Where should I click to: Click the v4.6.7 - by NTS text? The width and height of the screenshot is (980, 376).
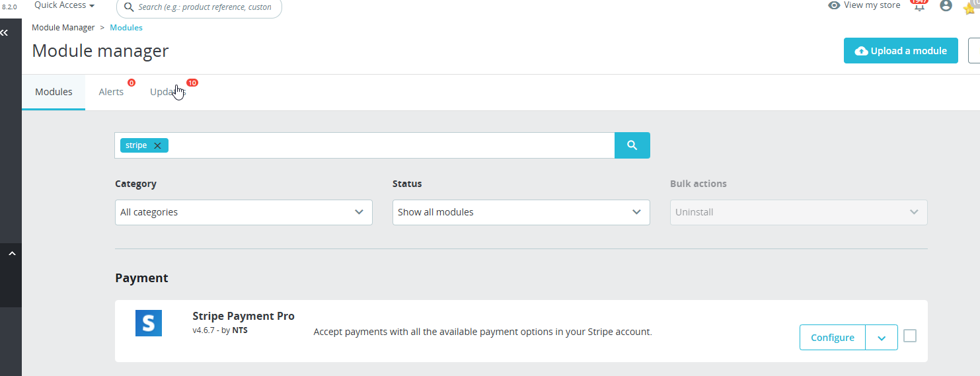coord(220,330)
